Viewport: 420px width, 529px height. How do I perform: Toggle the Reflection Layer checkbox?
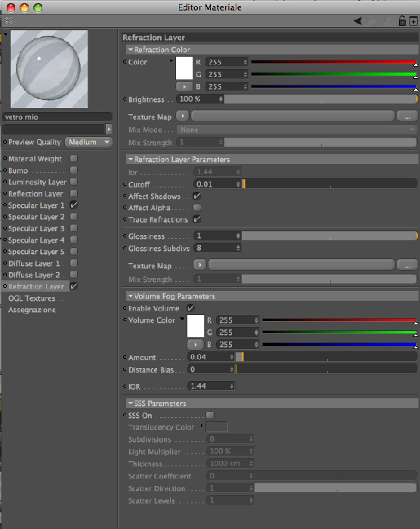(x=73, y=193)
